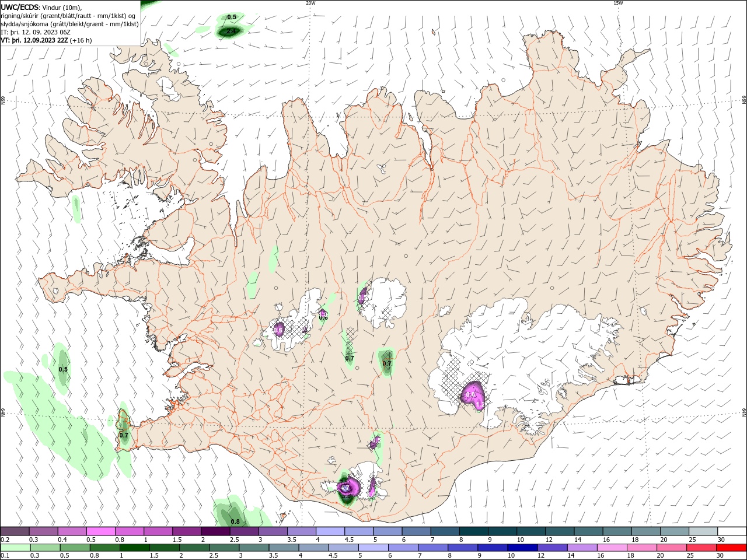The image size is (747, 560).
Task: Pick the 1–1.5 darkest green rain swatch
Action: [x=134, y=548]
